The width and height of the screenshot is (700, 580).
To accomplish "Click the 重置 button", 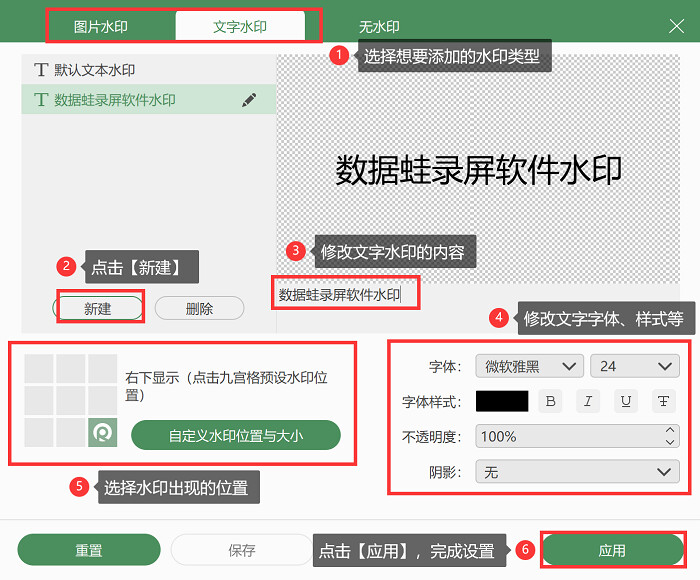I will (89, 550).
